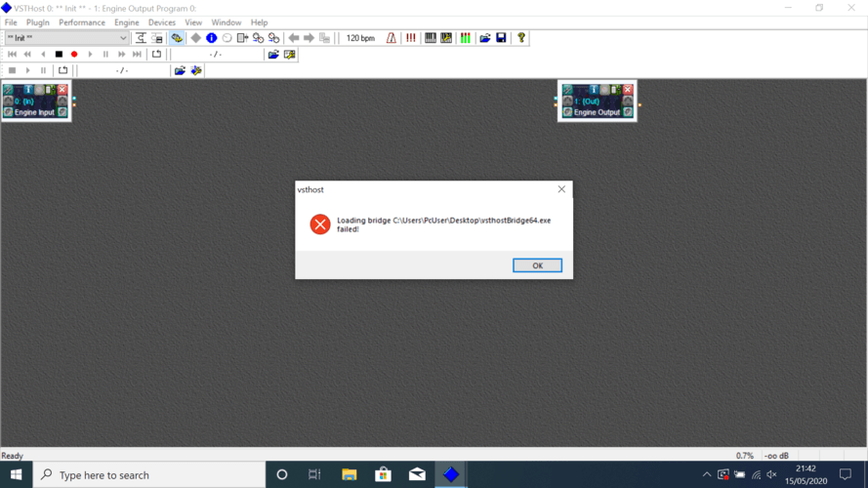Viewport: 868px width, 488px height.
Task: Dismiss the bridge error with OK
Action: coord(537,265)
